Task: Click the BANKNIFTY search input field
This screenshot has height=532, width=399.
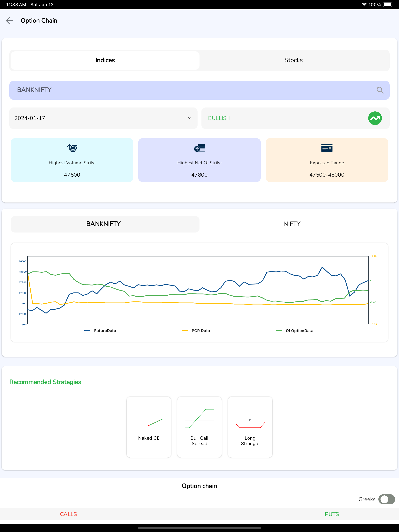Action: point(199,90)
